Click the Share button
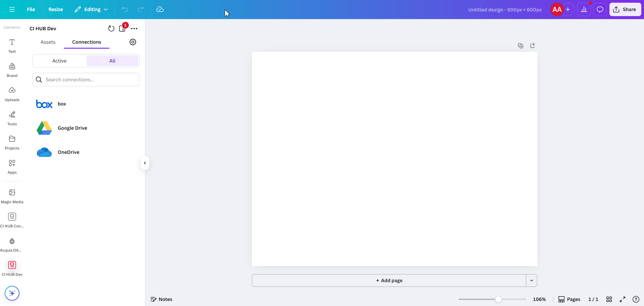The height and width of the screenshot is (306, 644). (625, 9)
